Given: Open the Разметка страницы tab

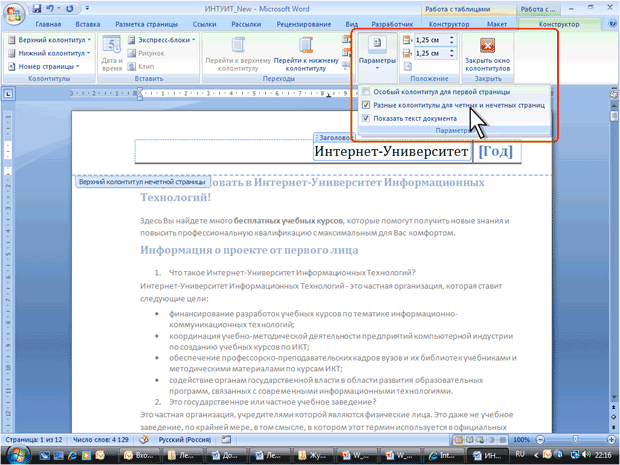Looking at the screenshot, I should [x=146, y=24].
